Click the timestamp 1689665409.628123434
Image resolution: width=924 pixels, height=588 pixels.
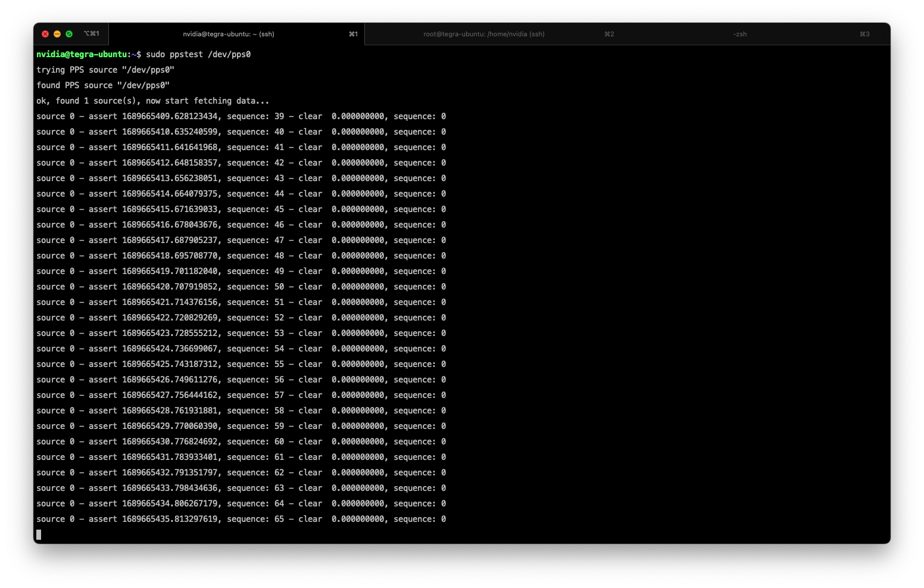(170, 116)
